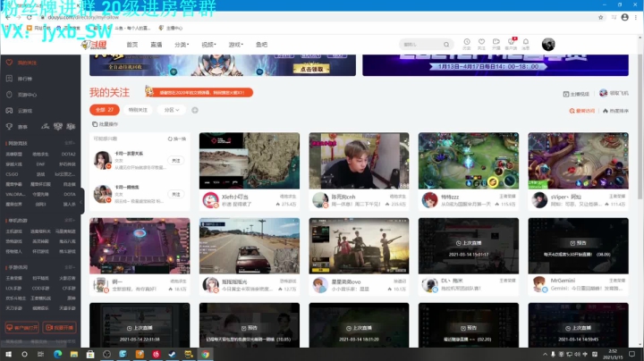The image size is (644, 361).
Task: Expand 全部 for 手游休闲 sidebar section
Action: click(x=70, y=267)
